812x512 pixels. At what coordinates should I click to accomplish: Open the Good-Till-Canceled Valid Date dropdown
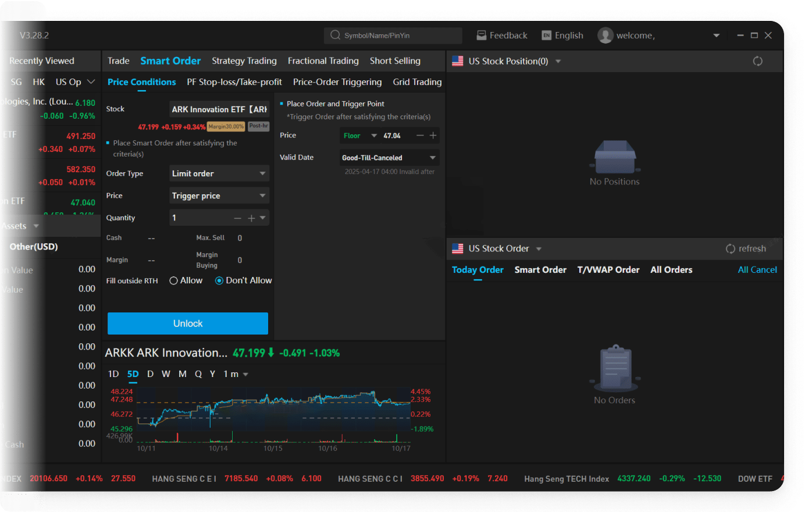point(389,158)
